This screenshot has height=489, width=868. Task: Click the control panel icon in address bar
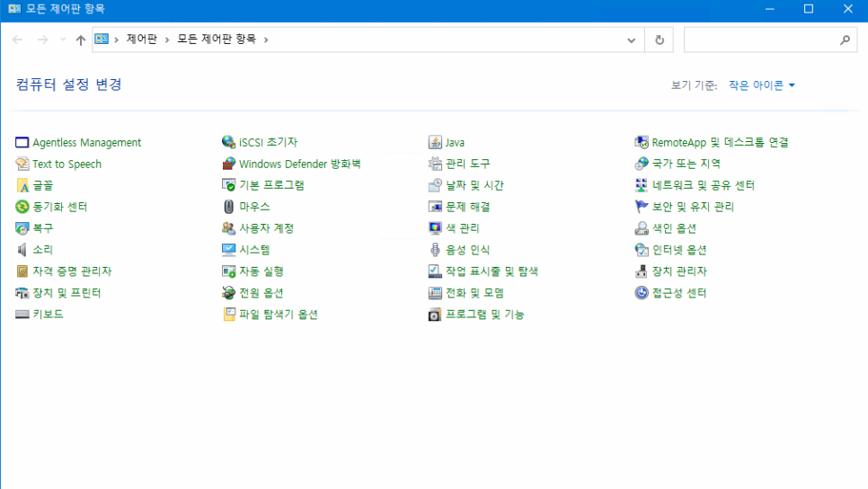tap(102, 40)
